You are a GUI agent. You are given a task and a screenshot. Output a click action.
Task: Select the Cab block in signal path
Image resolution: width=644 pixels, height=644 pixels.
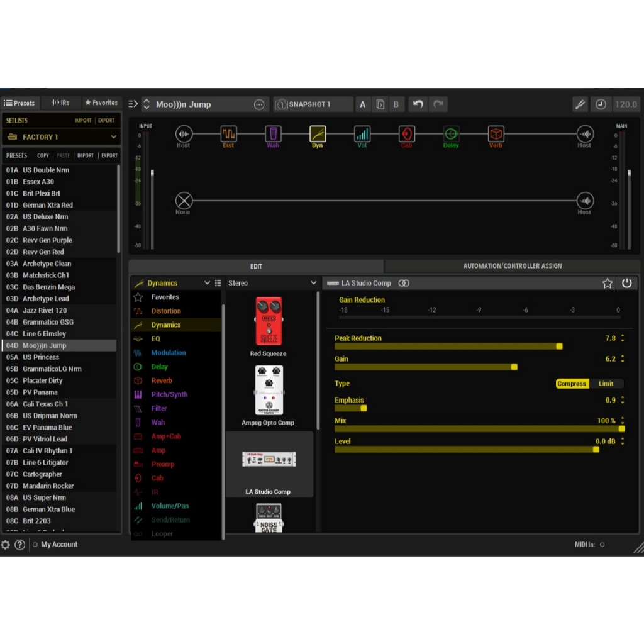coord(407,134)
